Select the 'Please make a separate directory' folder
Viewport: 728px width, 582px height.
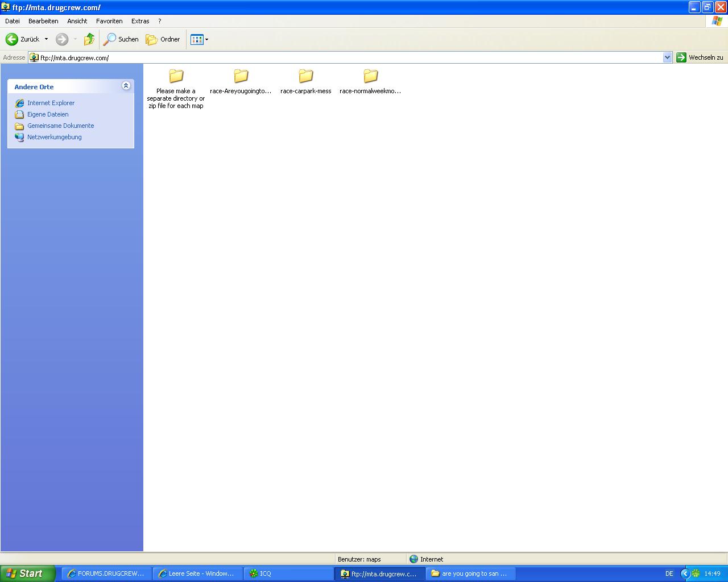click(176, 76)
